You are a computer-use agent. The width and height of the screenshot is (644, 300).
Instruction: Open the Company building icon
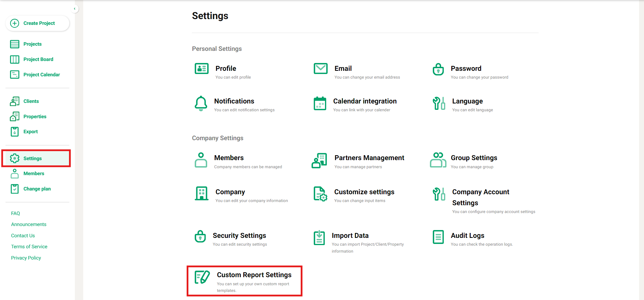click(x=201, y=193)
